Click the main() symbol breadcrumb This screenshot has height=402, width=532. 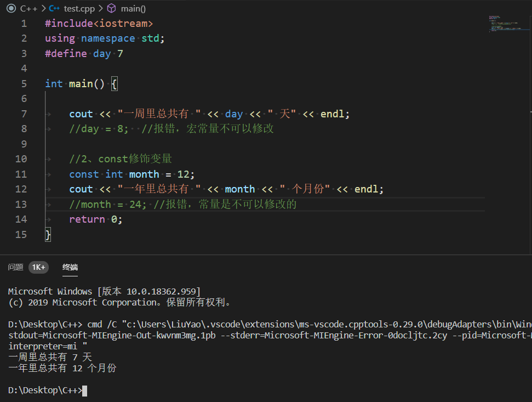[x=133, y=8]
